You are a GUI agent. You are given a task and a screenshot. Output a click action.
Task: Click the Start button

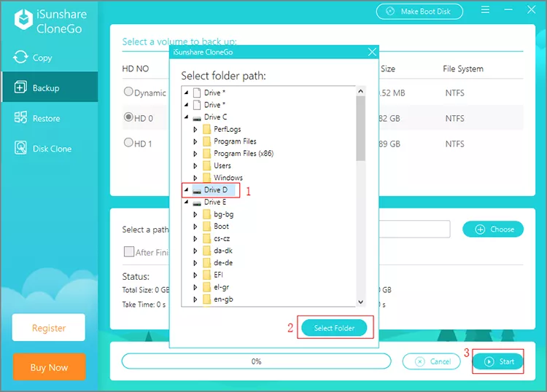tap(498, 361)
